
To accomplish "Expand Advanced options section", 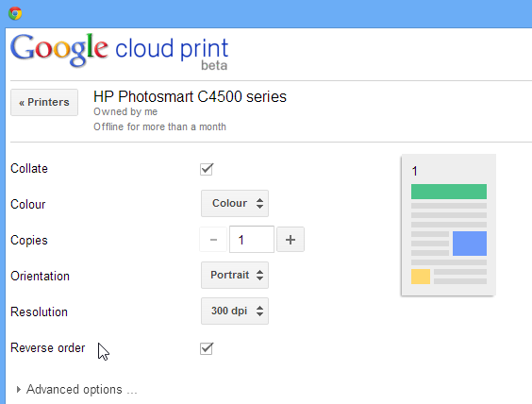I will tap(76, 390).
